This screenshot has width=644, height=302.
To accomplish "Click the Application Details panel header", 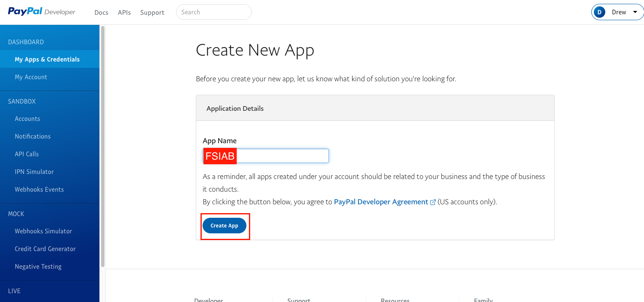I will click(375, 108).
